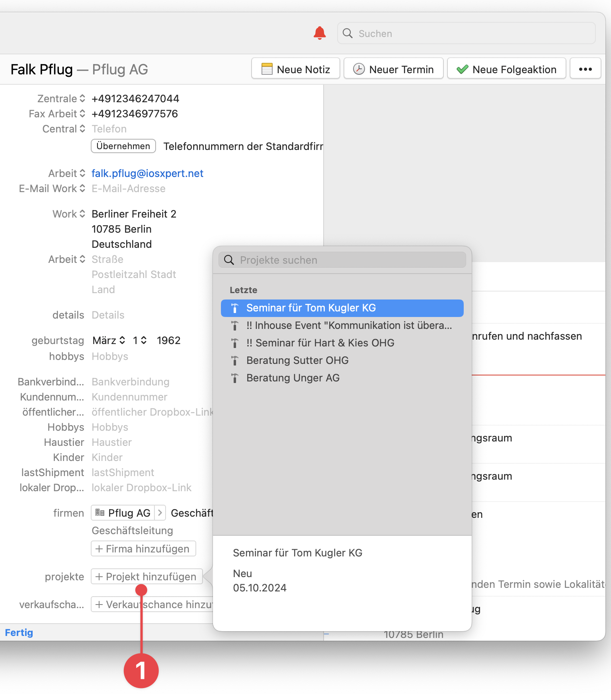Choose Beratung Sutter OHG project
Image resolution: width=611 pixels, height=700 pixels.
coord(342,360)
